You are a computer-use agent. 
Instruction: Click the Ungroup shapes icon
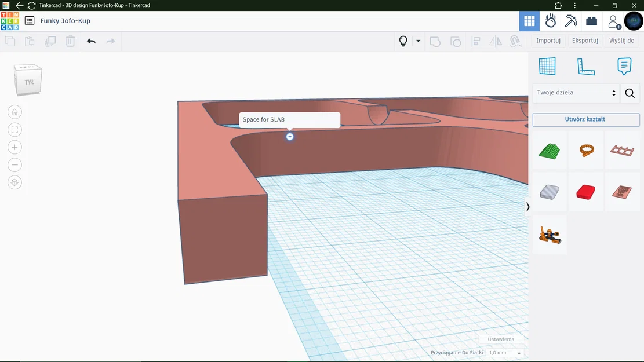tap(456, 42)
